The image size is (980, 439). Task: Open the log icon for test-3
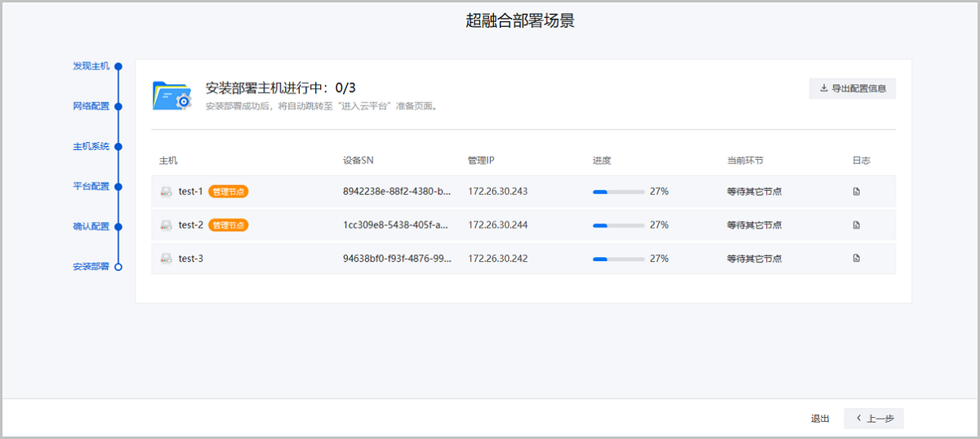[x=856, y=259]
